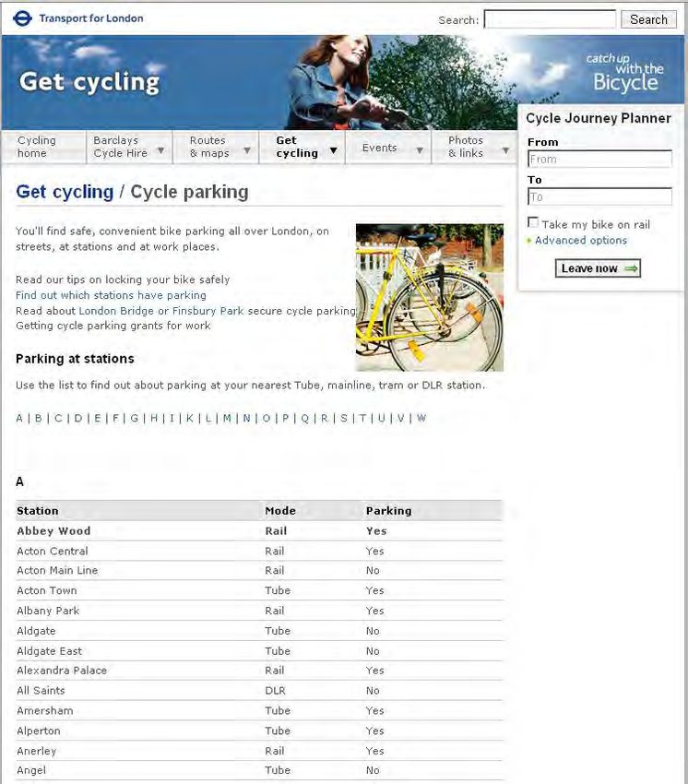Focus the site Search text field
The width and height of the screenshot is (688, 784).
[x=550, y=19]
